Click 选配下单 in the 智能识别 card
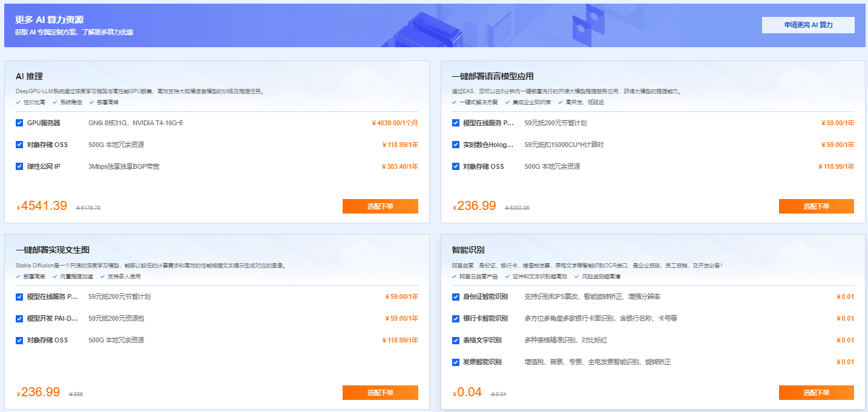The width and height of the screenshot is (868, 412). [817, 393]
